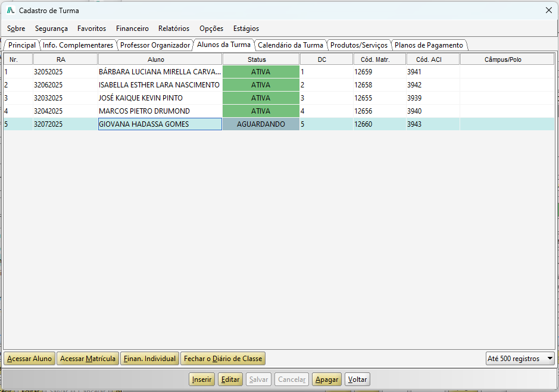Viewport: 559px width, 392px height.
Task: Open the Sobre menu
Action: click(16, 29)
